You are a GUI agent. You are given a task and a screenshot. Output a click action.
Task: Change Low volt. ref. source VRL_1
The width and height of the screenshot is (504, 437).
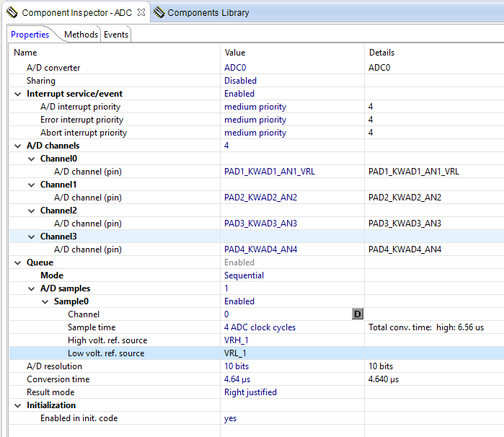(235, 353)
